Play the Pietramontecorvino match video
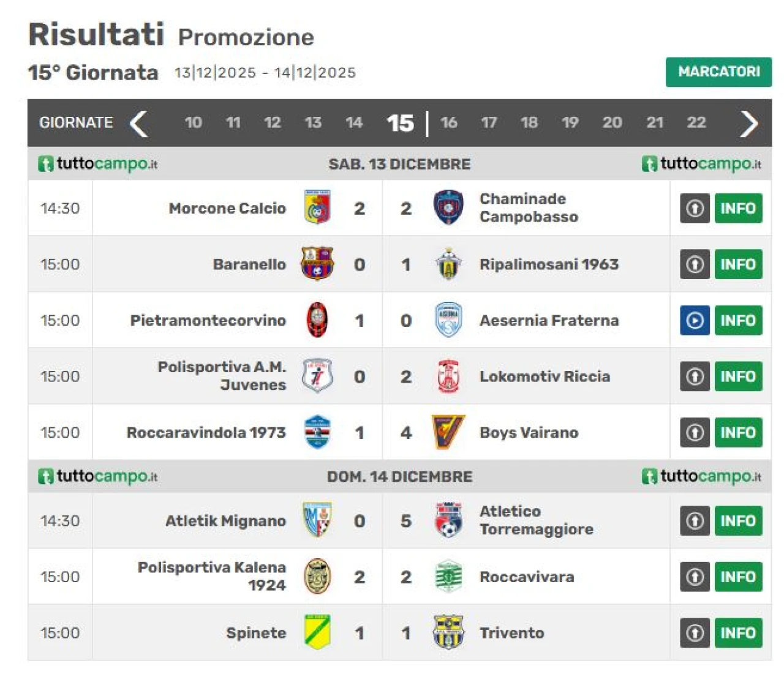Viewport: 784px width, 674px height. (x=695, y=320)
